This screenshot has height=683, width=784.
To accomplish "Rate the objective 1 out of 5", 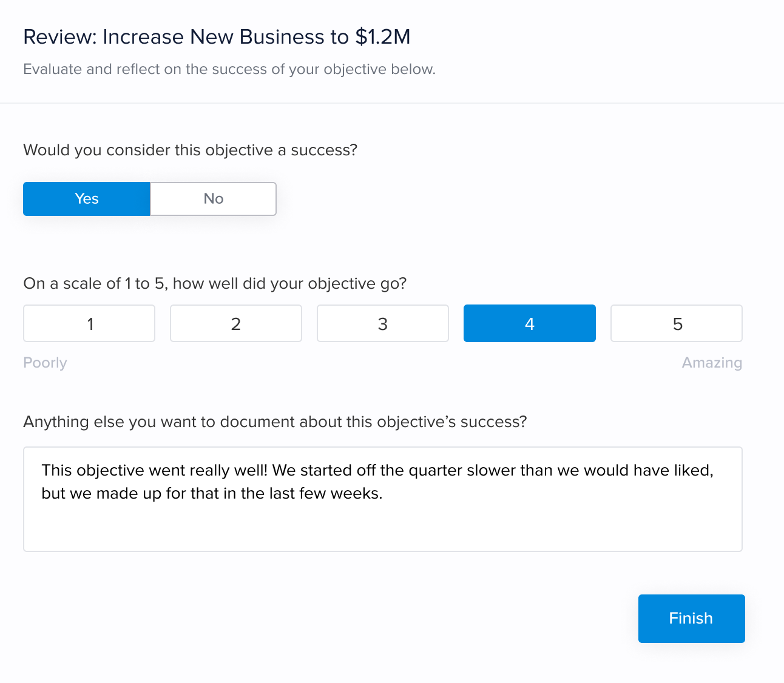I will (x=89, y=323).
